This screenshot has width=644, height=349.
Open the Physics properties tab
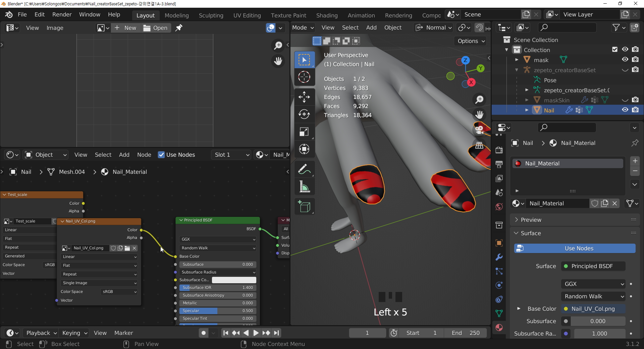499,285
